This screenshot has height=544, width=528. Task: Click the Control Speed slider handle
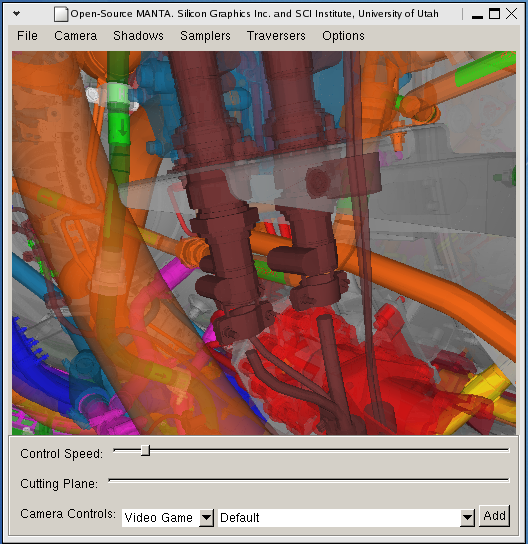(146, 451)
